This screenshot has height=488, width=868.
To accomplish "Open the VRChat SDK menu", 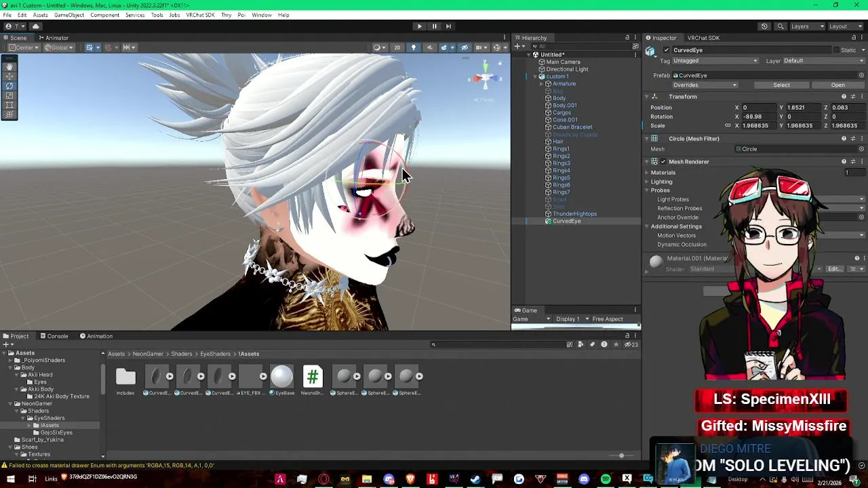I will [201, 15].
